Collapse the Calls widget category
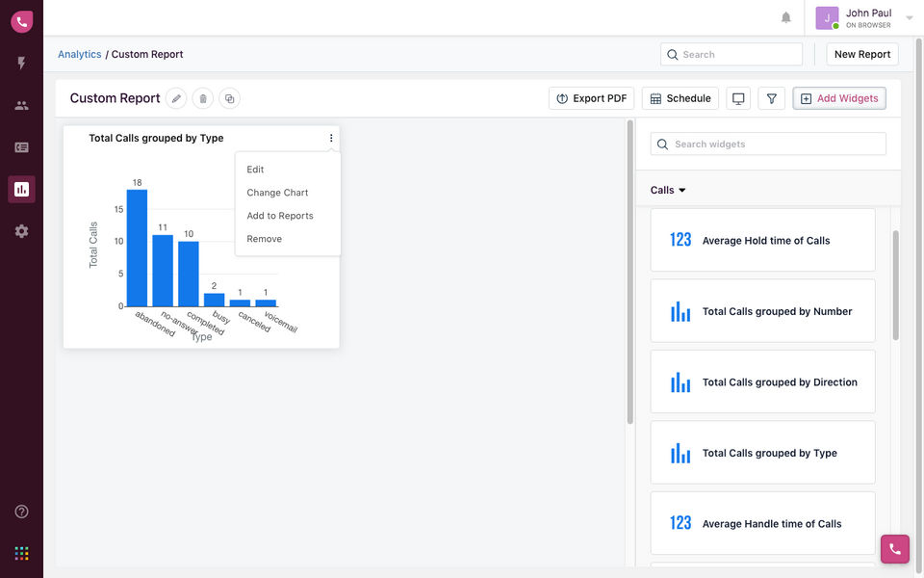Image resolution: width=924 pixels, height=578 pixels. (x=669, y=190)
